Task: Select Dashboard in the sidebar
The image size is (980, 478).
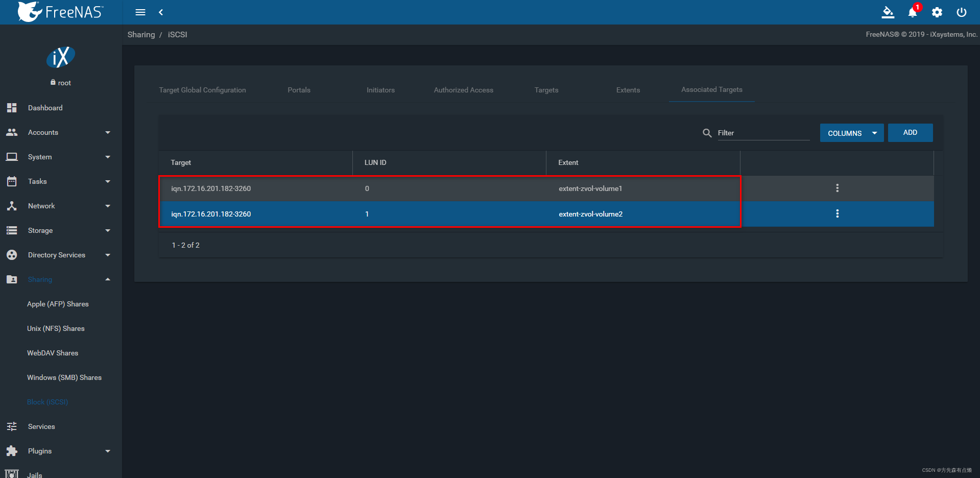Action: (x=45, y=108)
